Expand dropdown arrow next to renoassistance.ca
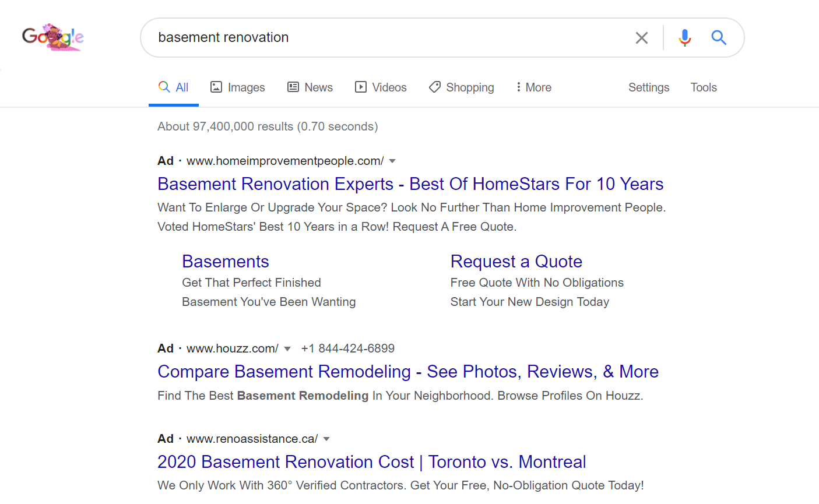The width and height of the screenshot is (819, 504). pyautogui.click(x=326, y=439)
